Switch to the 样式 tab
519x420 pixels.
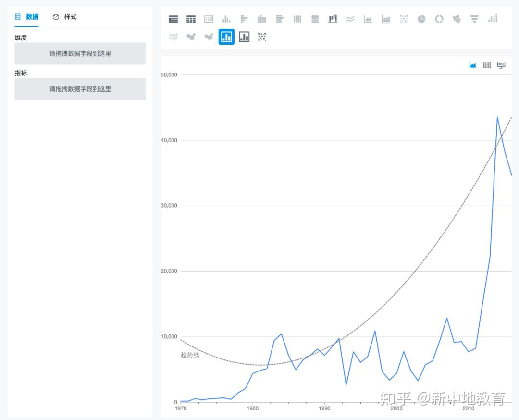pos(65,17)
